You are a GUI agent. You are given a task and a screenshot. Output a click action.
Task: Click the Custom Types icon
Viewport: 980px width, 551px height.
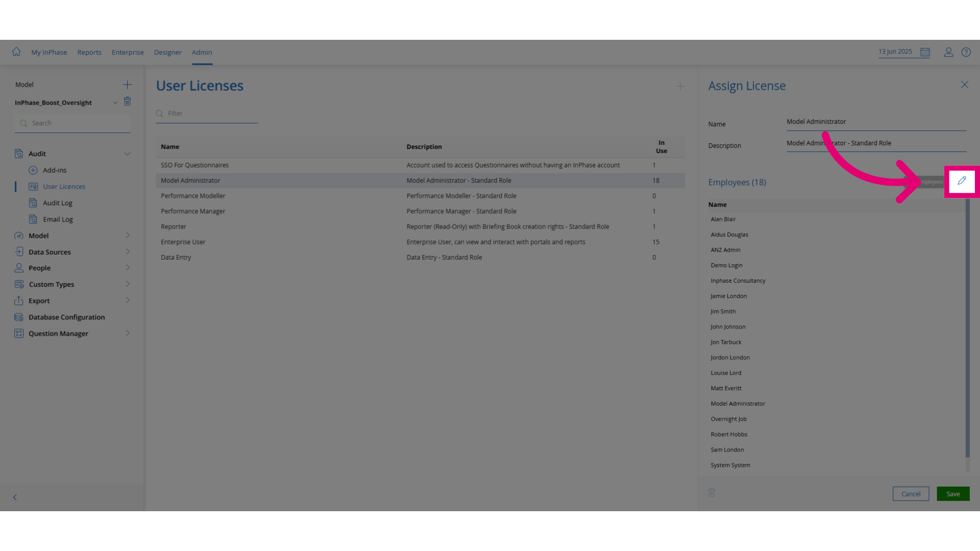[19, 284]
